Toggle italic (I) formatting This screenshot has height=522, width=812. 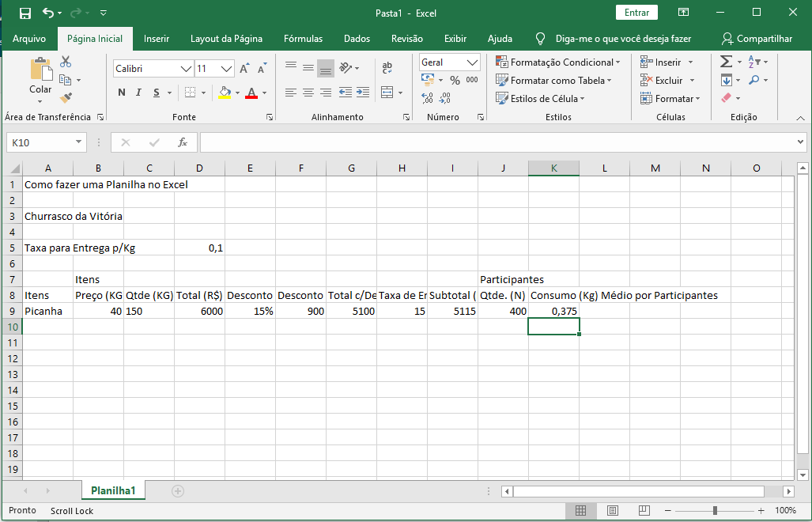pos(139,93)
